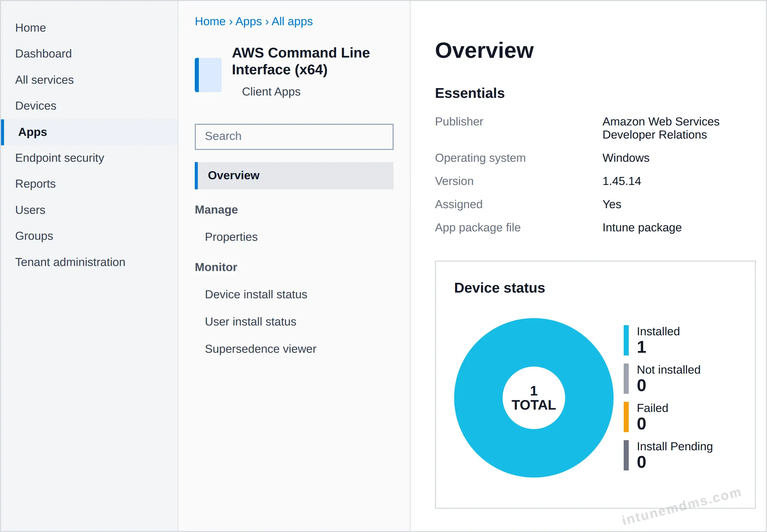The image size is (767, 532).
Task: Open Groups in sidebar
Action: [34, 236]
